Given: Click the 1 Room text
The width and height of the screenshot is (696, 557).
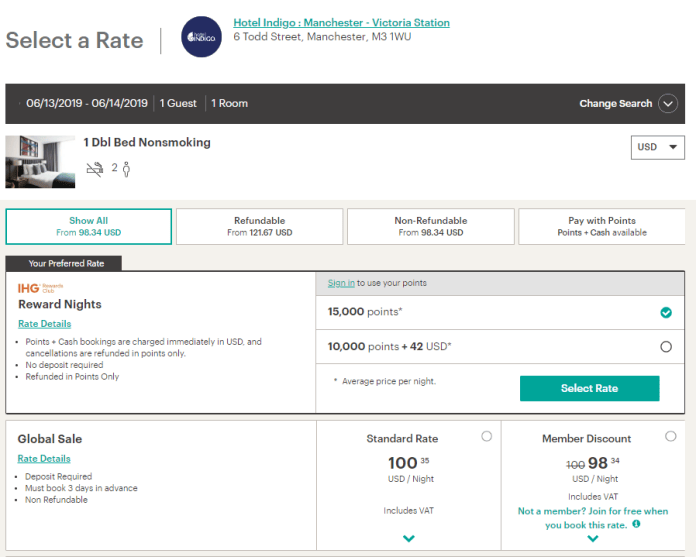Looking at the screenshot, I should tap(229, 103).
